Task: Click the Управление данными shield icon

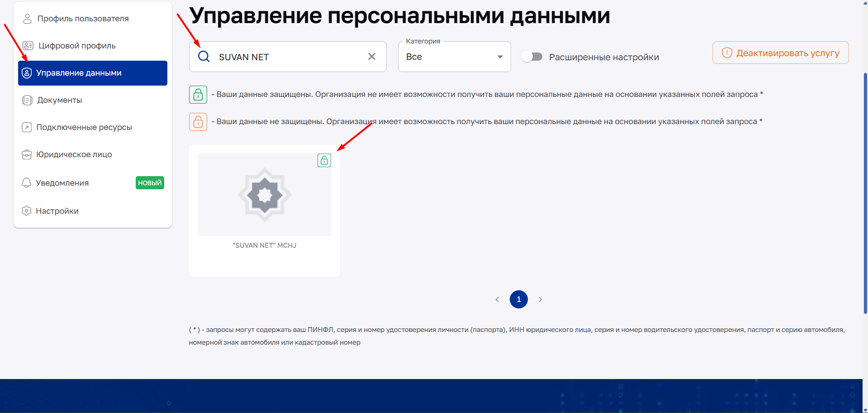Action: [x=27, y=73]
